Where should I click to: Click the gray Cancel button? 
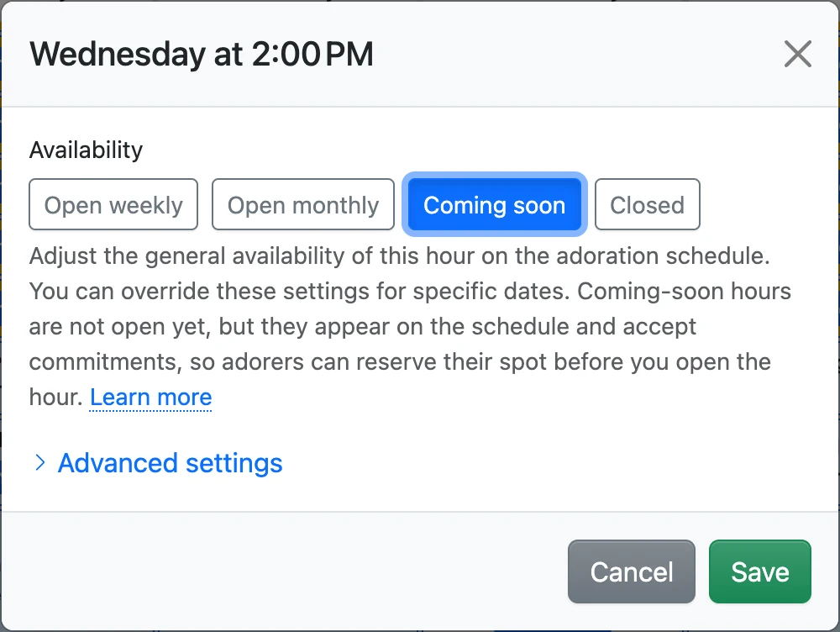coord(632,571)
